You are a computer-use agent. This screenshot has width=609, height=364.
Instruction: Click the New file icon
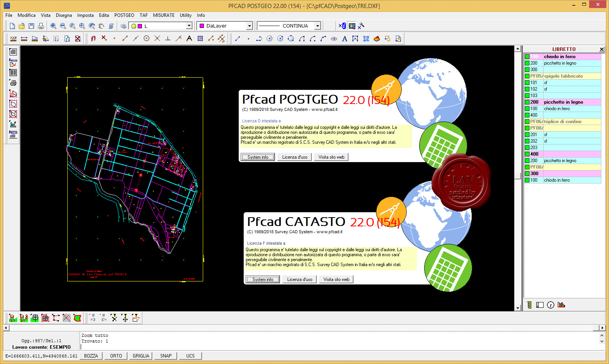point(12,26)
